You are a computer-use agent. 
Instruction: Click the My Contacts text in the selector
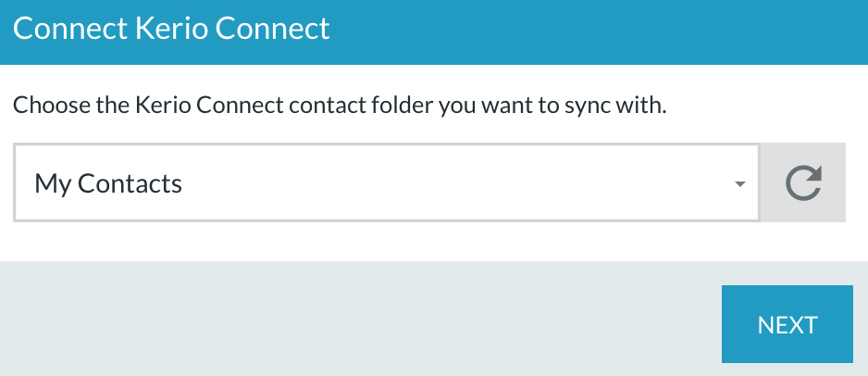pos(108,183)
